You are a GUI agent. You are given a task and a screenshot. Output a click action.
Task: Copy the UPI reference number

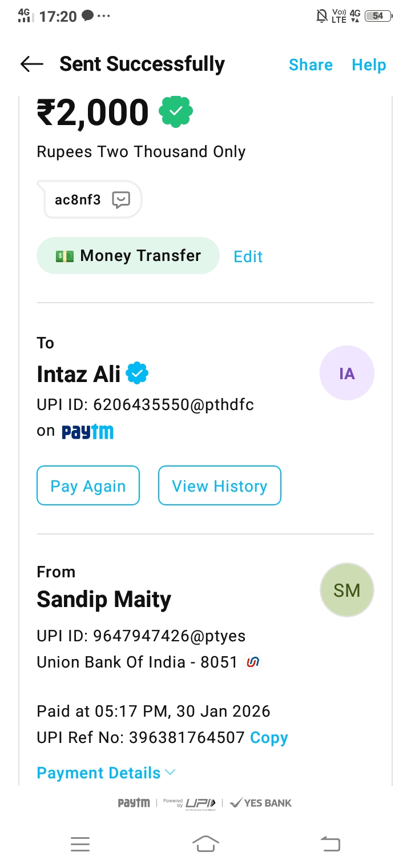(x=269, y=738)
